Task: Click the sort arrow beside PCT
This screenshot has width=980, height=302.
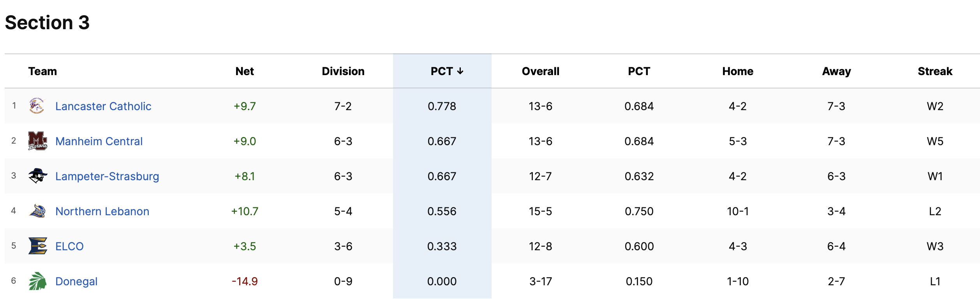Action: point(460,71)
